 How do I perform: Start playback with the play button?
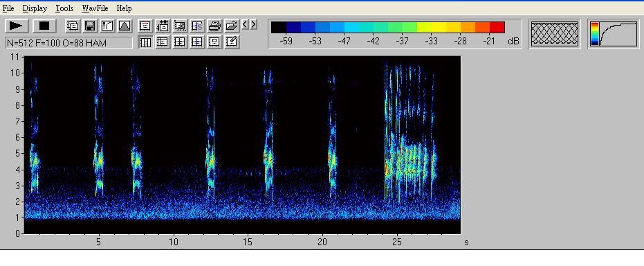click(x=17, y=26)
